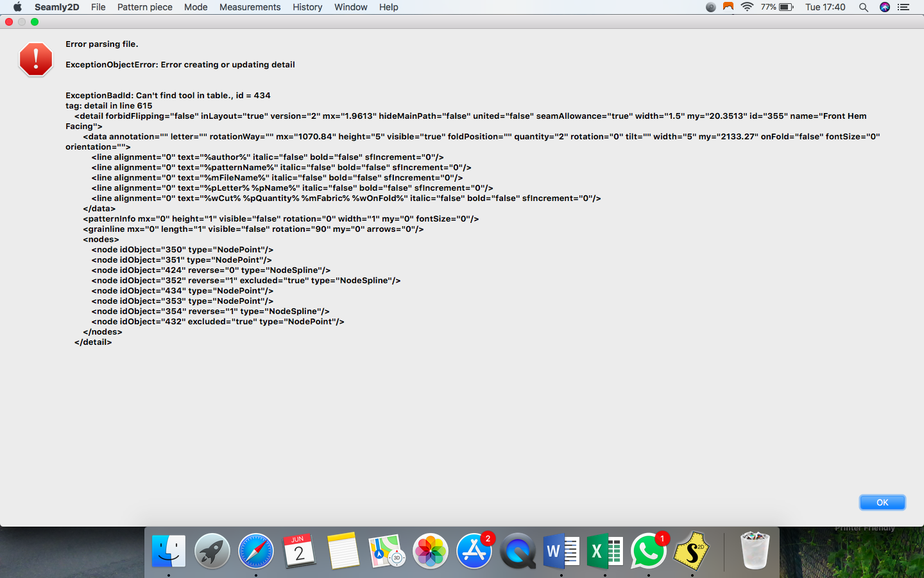Image resolution: width=924 pixels, height=578 pixels.
Task: Open App Store from the dock
Action: (474, 551)
